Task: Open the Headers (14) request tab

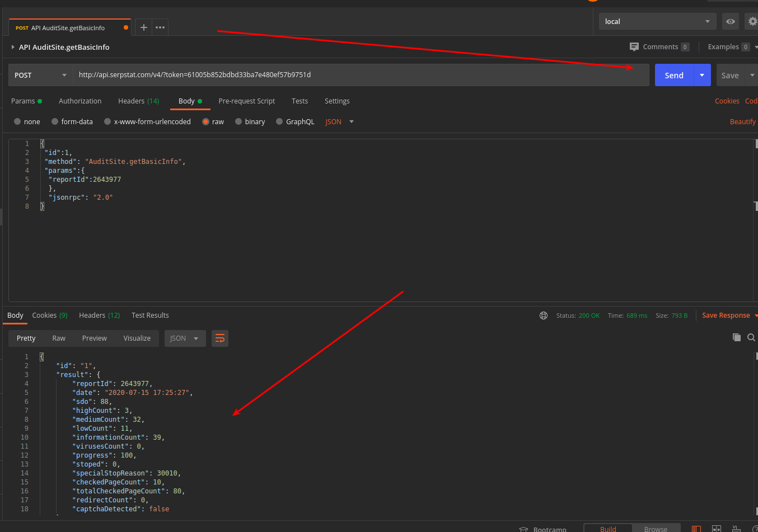Action: [x=139, y=101]
